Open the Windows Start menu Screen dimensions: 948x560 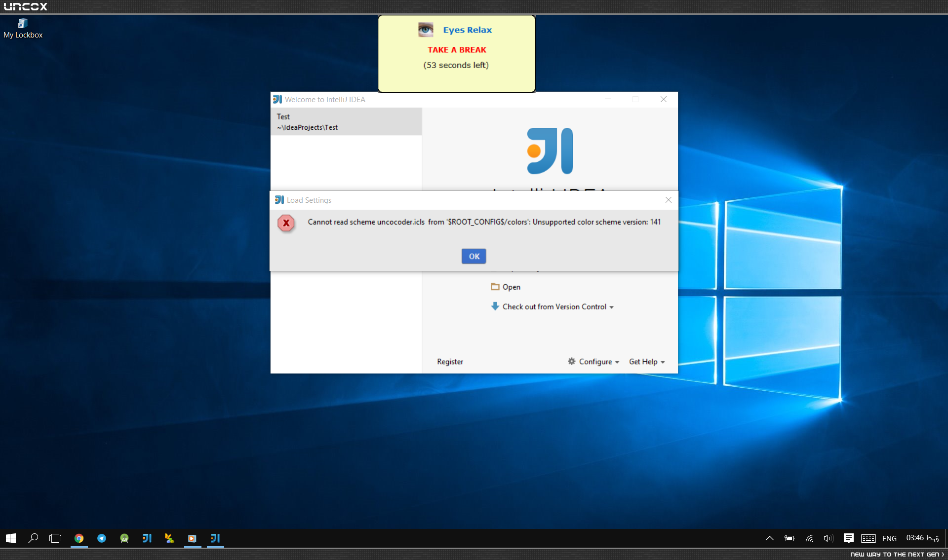11,538
